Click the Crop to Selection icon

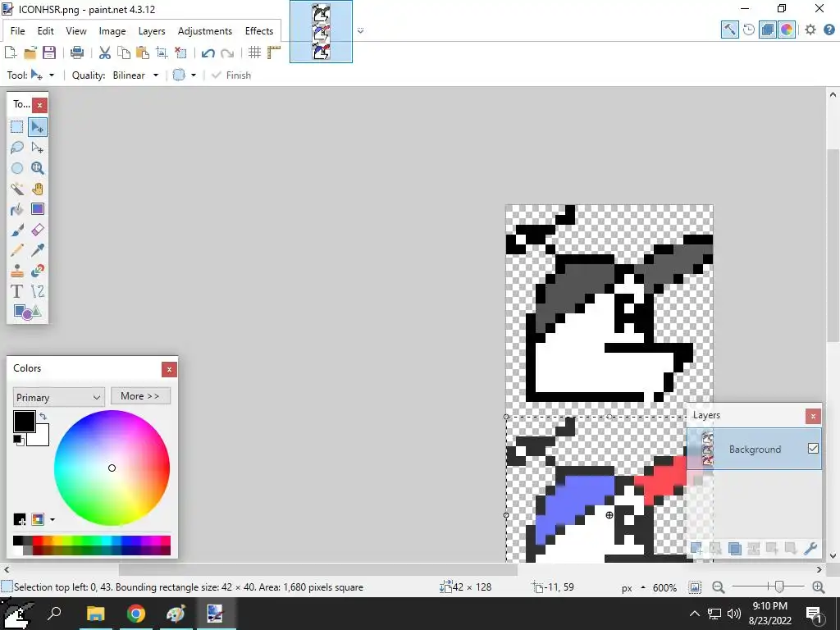[162, 52]
